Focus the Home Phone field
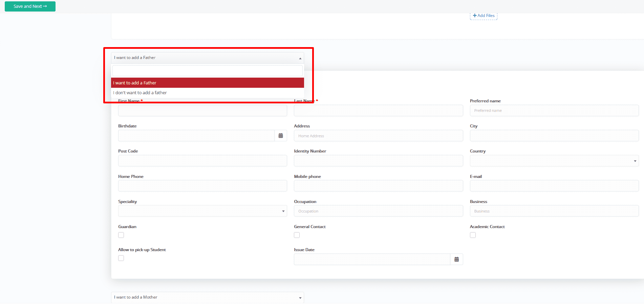This screenshot has width=644, height=304. coord(202,186)
